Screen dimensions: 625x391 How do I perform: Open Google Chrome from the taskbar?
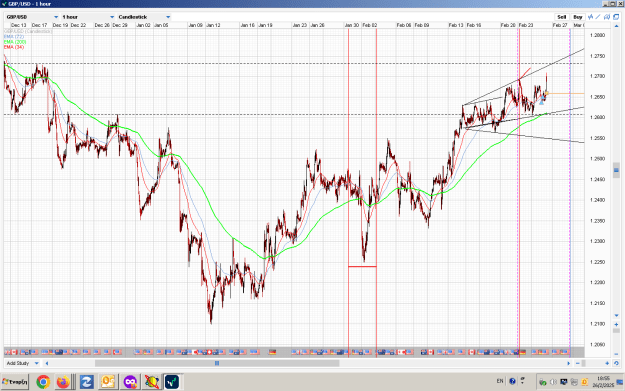[43, 382]
